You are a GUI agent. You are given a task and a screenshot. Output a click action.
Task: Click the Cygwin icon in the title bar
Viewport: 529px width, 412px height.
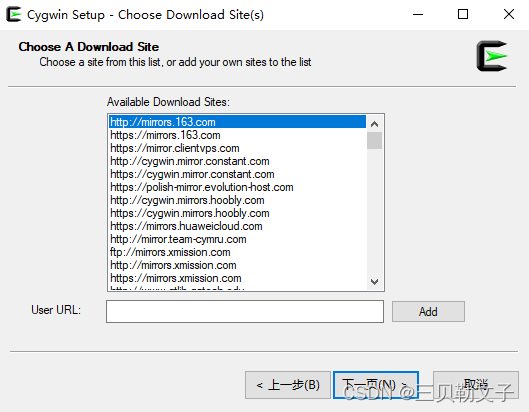[13, 15]
